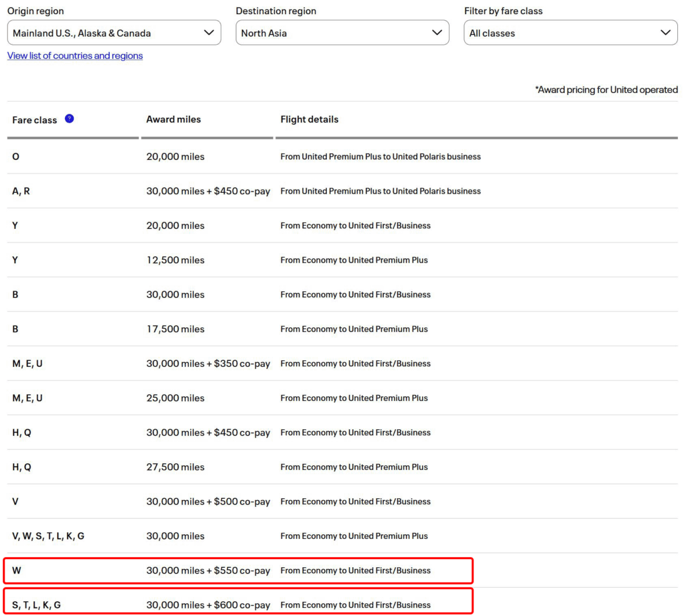
Task: Open View list of countries and regions link
Action: [75, 56]
